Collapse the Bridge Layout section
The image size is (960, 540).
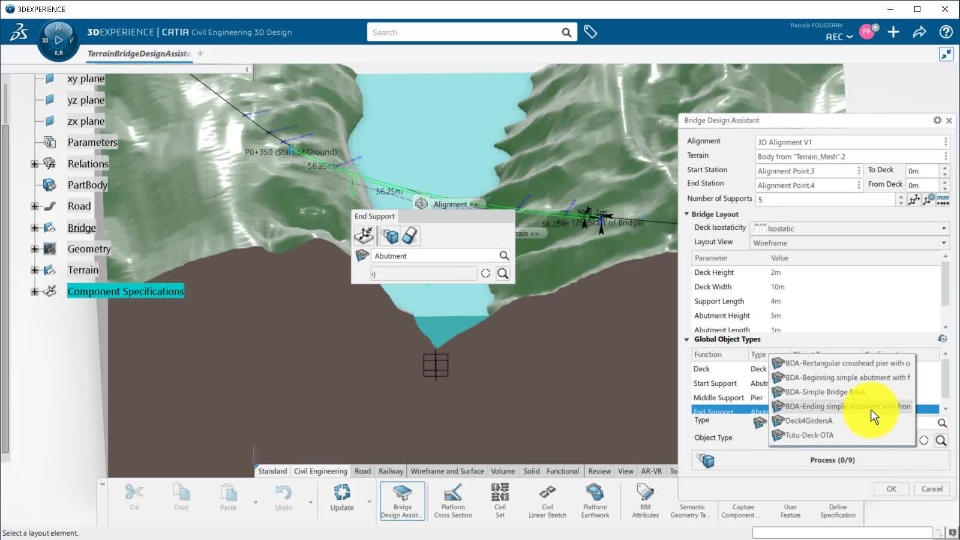click(686, 214)
